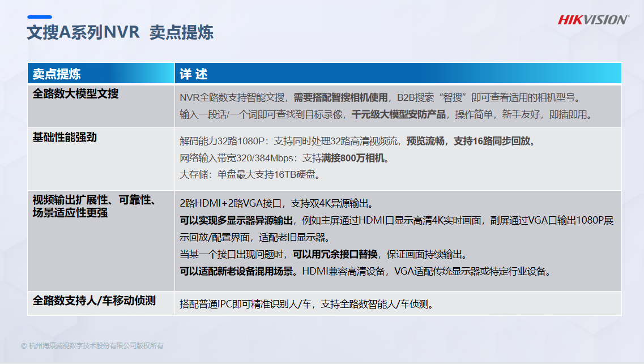This screenshot has height=364, width=644.
Task: Select the slide title 文搜A系列NVR 卖点提炼
Action: tap(120, 32)
